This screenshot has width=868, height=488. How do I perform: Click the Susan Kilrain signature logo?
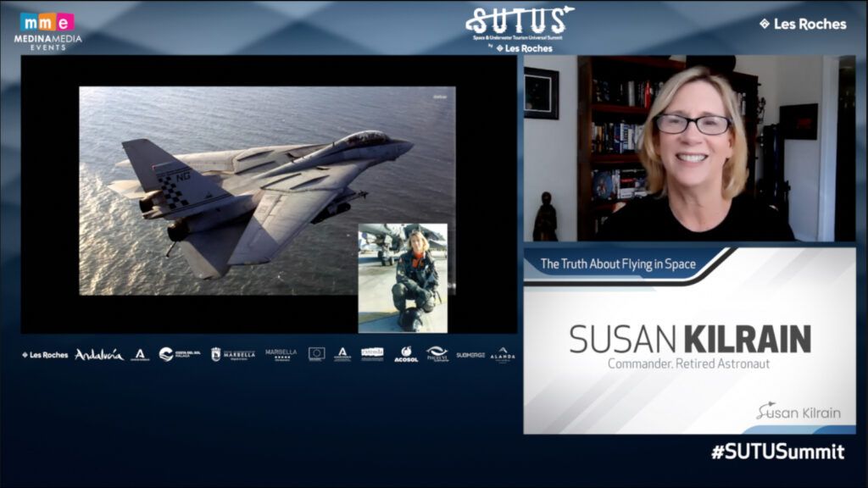click(x=798, y=412)
